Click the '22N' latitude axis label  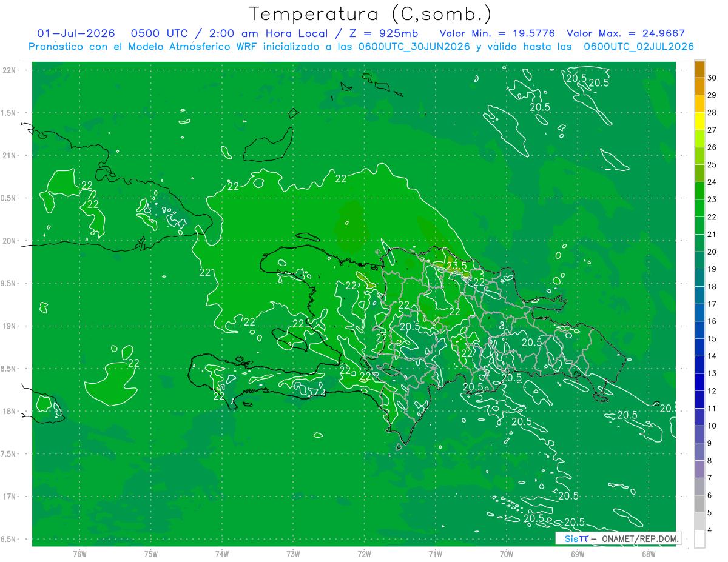[9, 70]
